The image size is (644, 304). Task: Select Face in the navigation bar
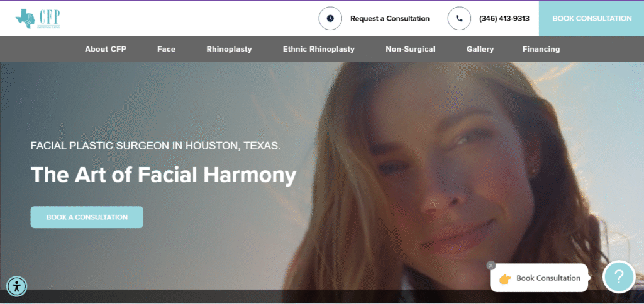166,49
